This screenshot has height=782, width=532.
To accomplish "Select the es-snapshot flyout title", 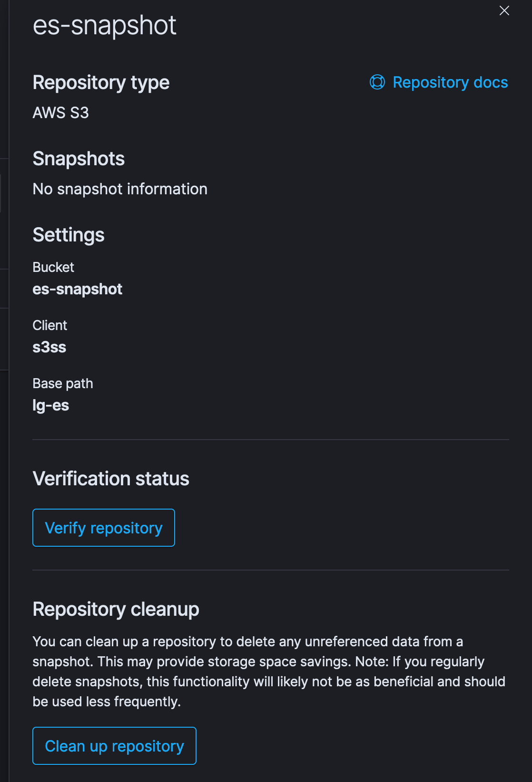I will (x=104, y=26).
